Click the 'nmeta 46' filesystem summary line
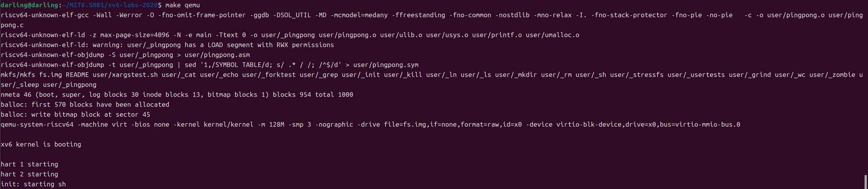868x189 pixels. (x=177, y=94)
